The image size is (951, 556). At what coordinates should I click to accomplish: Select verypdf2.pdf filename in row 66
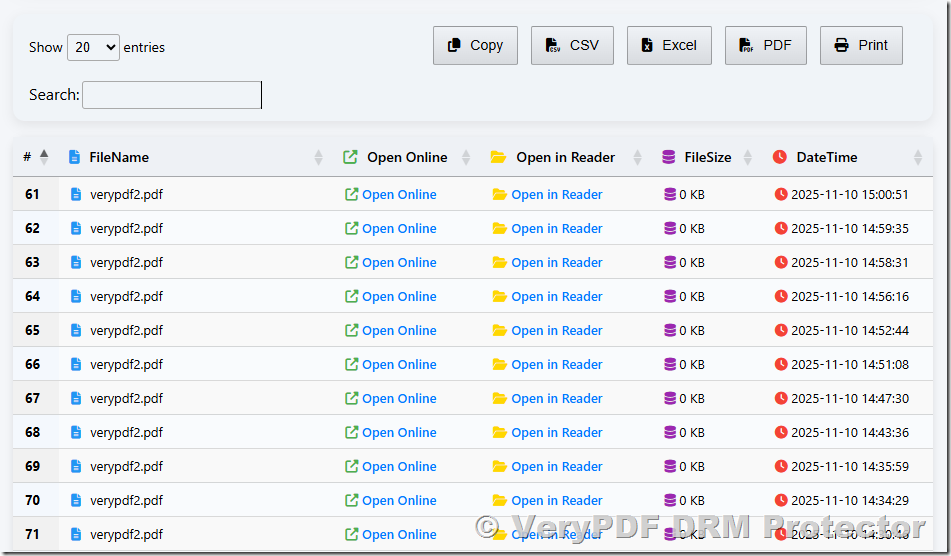point(126,365)
